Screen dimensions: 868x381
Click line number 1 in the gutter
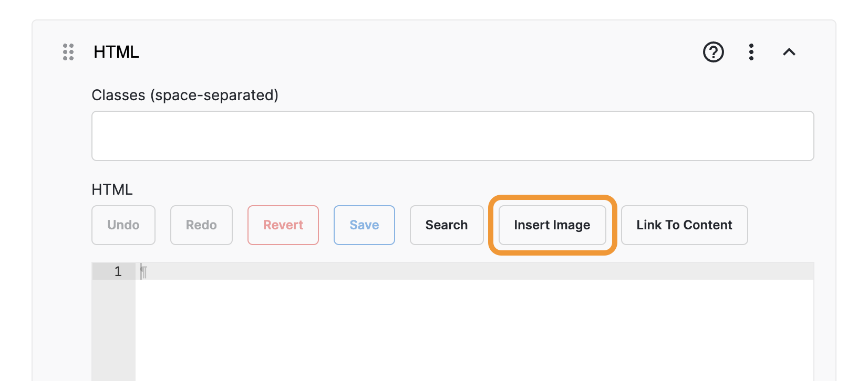(x=118, y=271)
